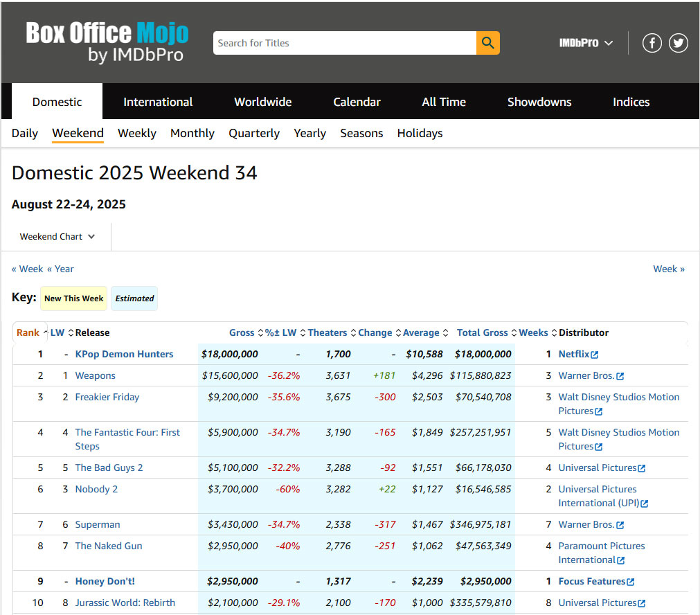Click the Search for Titles input field
This screenshot has height=615, width=700.
(344, 43)
